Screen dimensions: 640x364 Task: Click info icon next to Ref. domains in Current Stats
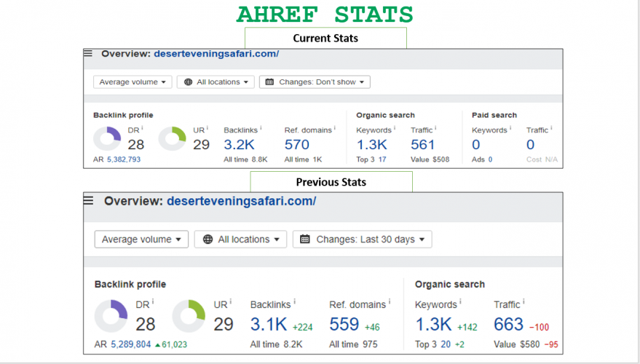pos(335,128)
